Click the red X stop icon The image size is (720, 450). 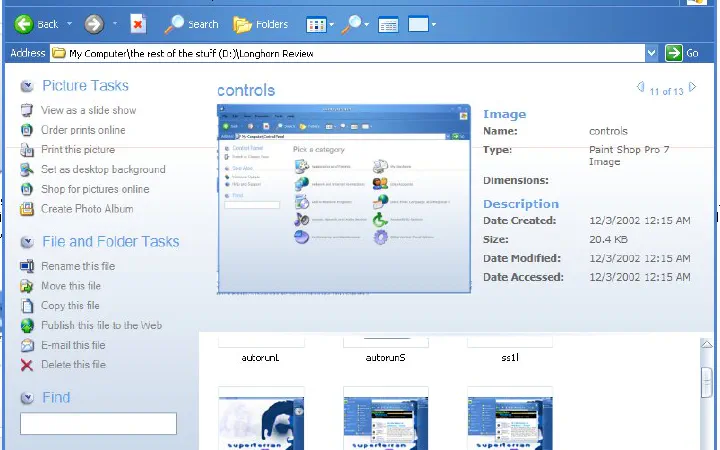pyautogui.click(x=138, y=24)
